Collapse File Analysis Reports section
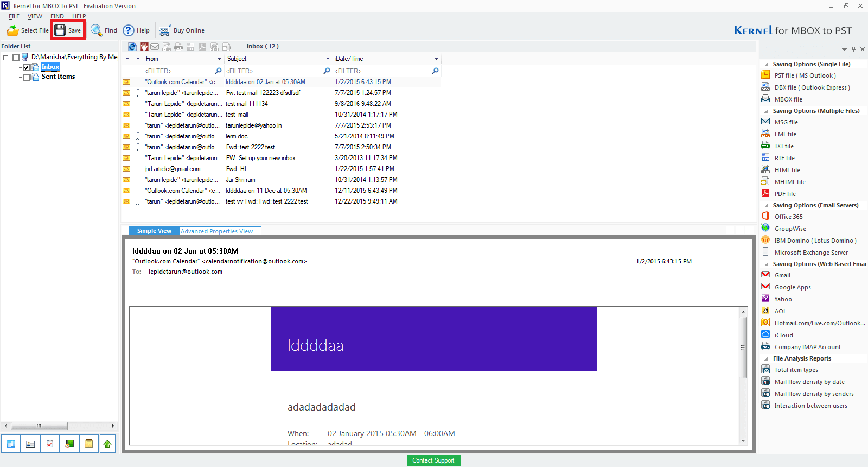Image resolution: width=868 pixels, height=467 pixels. (x=766, y=359)
